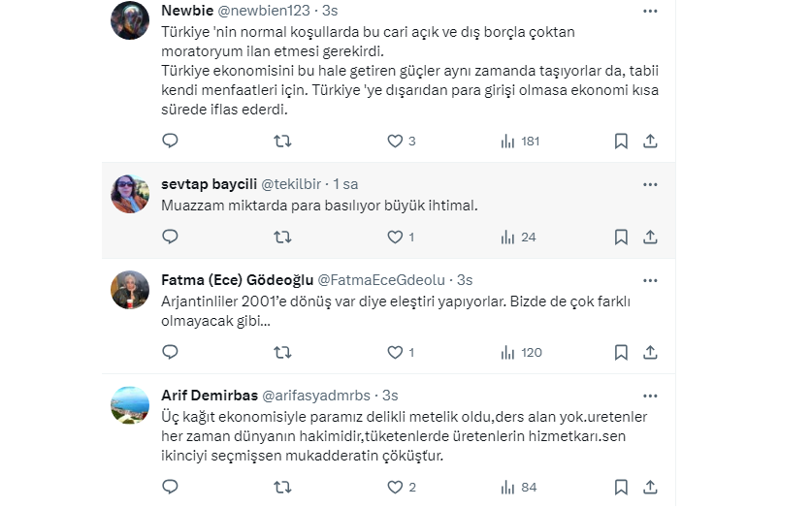Retweet Fatma (Ece) Gödeoğlu's tweet
Screen dimensions: 812x508
coord(282,353)
